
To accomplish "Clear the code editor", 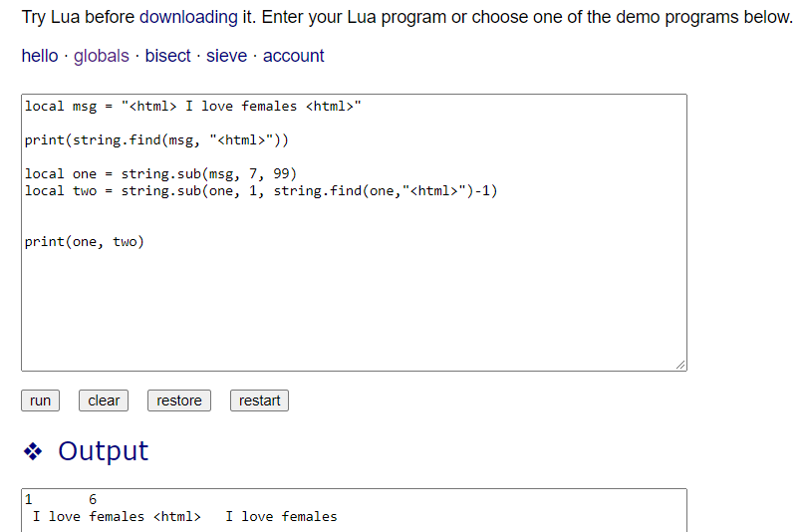I will coord(104,400).
